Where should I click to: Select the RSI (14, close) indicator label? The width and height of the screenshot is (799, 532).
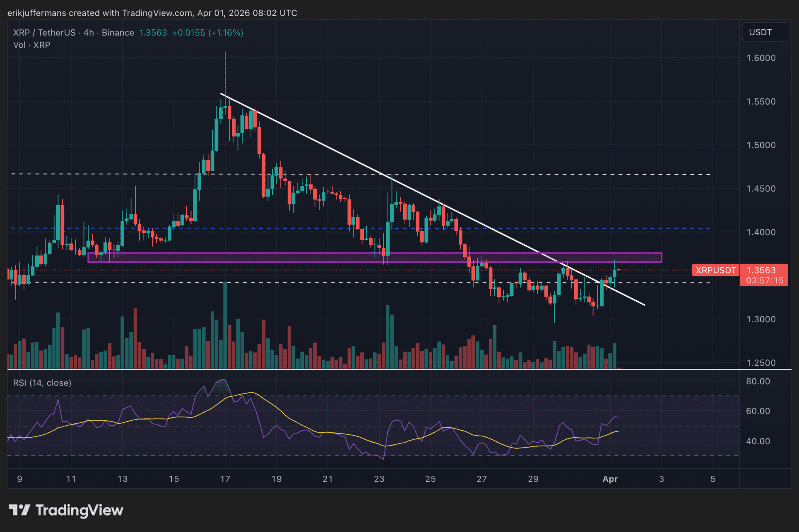pos(42,383)
